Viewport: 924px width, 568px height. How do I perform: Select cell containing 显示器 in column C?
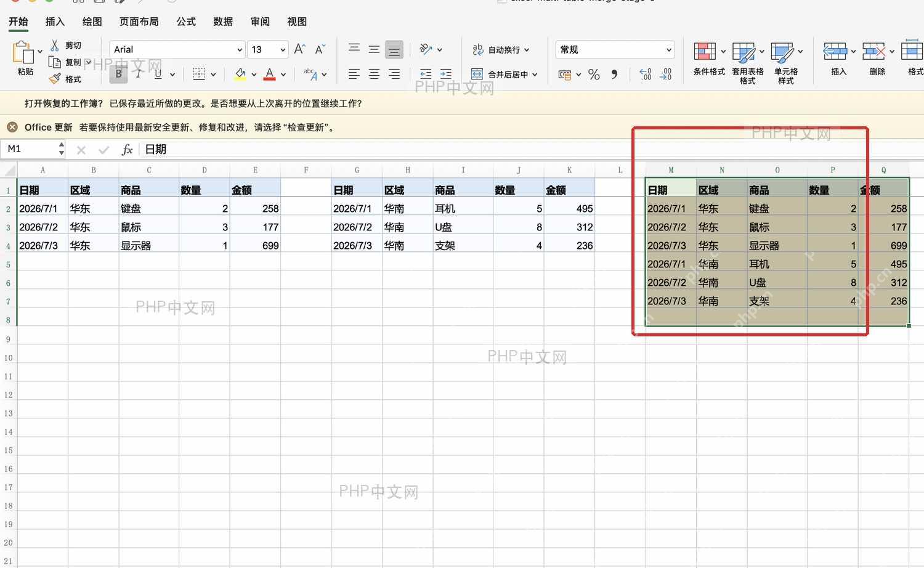tap(148, 245)
